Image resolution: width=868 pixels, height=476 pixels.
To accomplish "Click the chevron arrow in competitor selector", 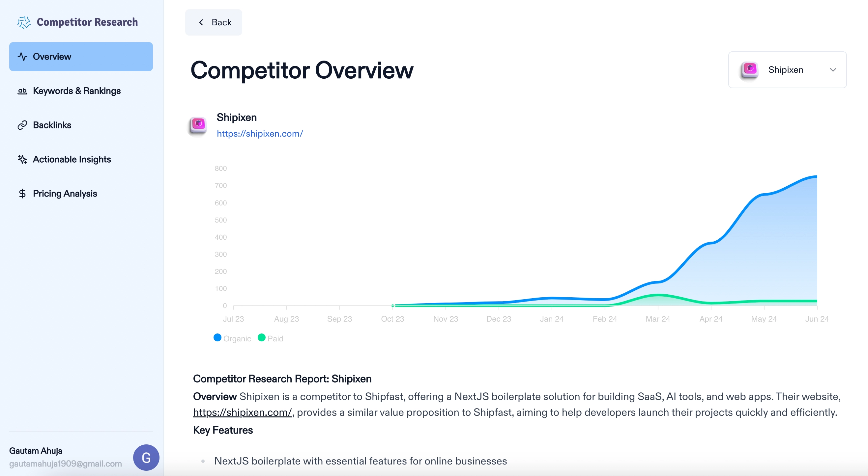I will point(833,70).
